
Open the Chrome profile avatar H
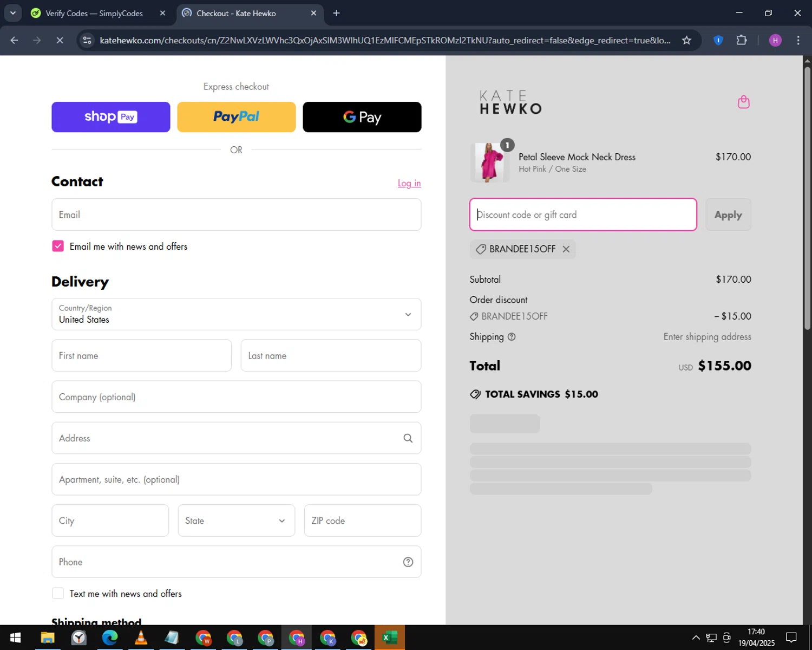click(x=775, y=40)
